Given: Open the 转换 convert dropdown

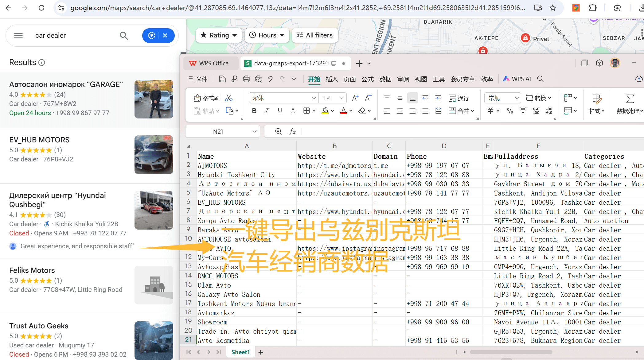Looking at the screenshot, I should [538, 98].
